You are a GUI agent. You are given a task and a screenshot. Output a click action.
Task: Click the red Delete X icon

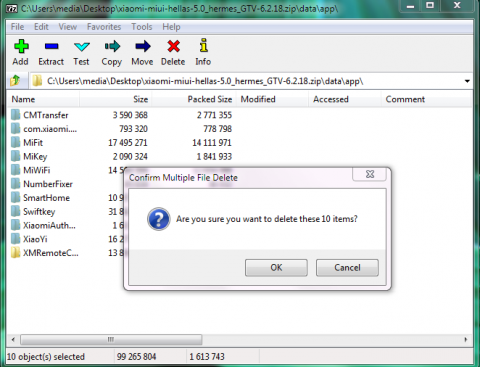tap(173, 46)
